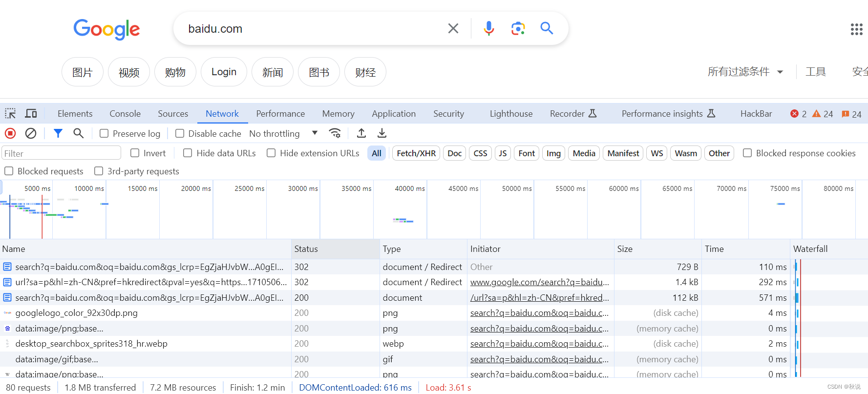Open the Performance tab
This screenshot has height=394, width=868.
[x=280, y=114]
